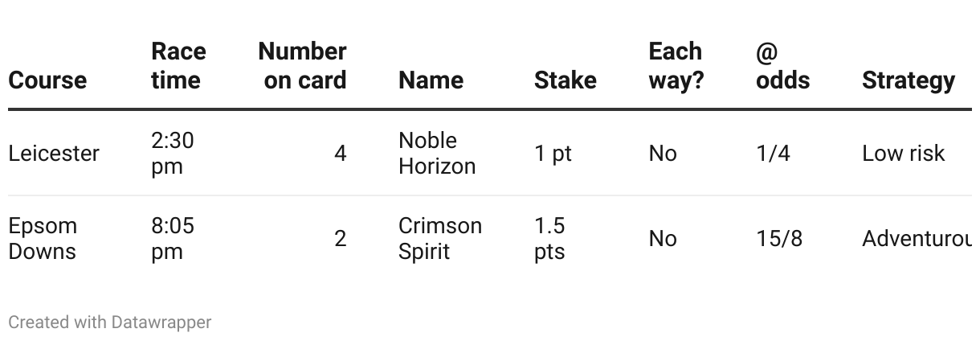Click the @ odds column header
This screenshot has height=341, width=980.
[782, 66]
